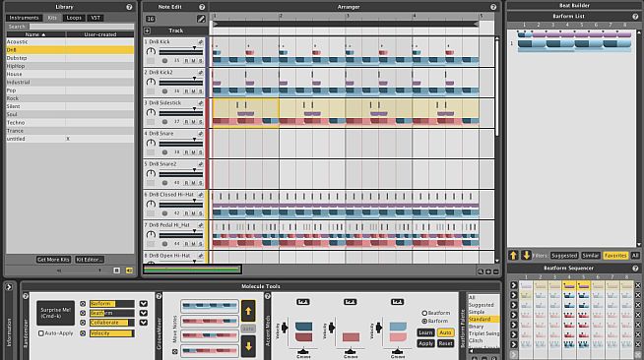This screenshot has width=644, height=360.
Task: Click first Accent Mods curve icon
Action: (302, 302)
